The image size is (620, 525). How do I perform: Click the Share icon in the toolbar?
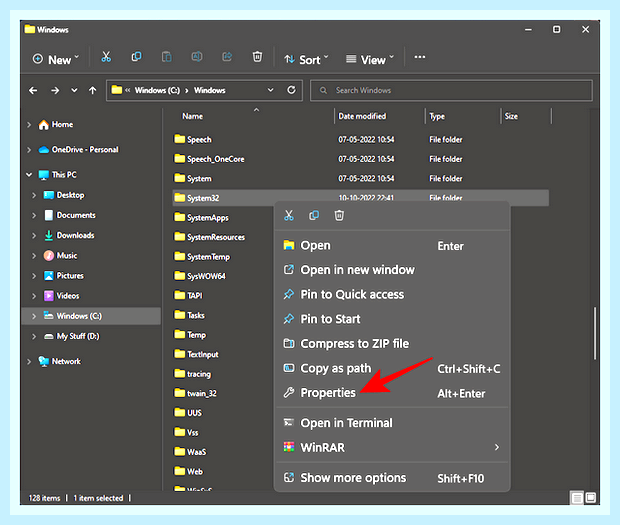(x=227, y=57)
